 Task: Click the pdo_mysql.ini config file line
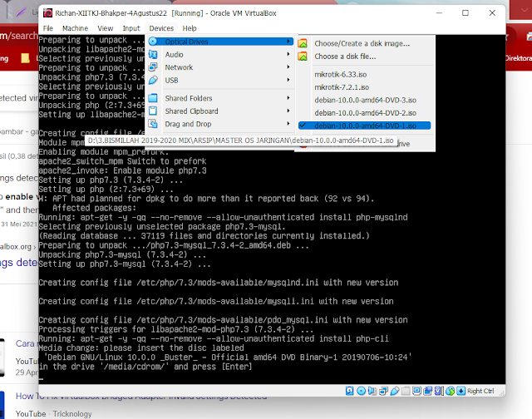click(x=223, y=320)
